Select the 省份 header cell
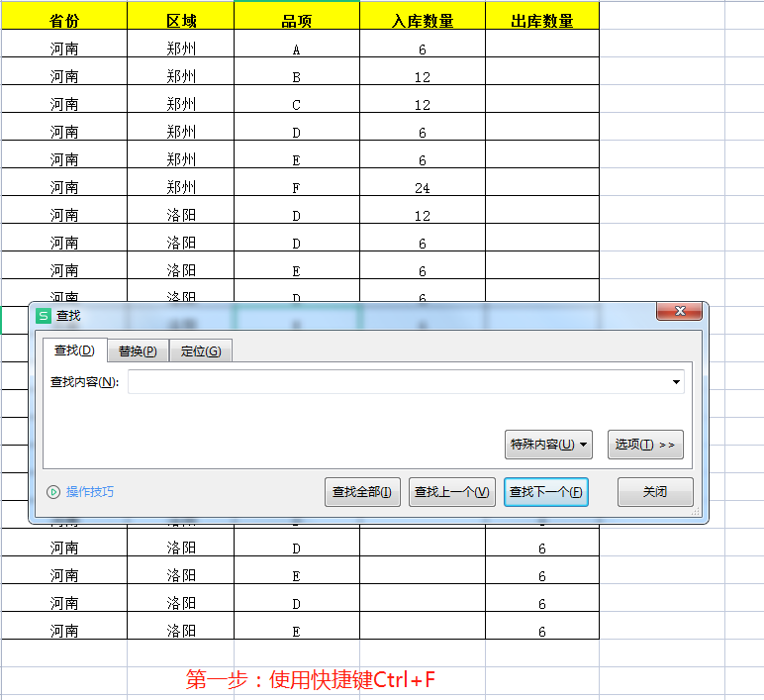The width and height of the screenshot is (764, 700). pyautogui.click(x=64, y=16)
